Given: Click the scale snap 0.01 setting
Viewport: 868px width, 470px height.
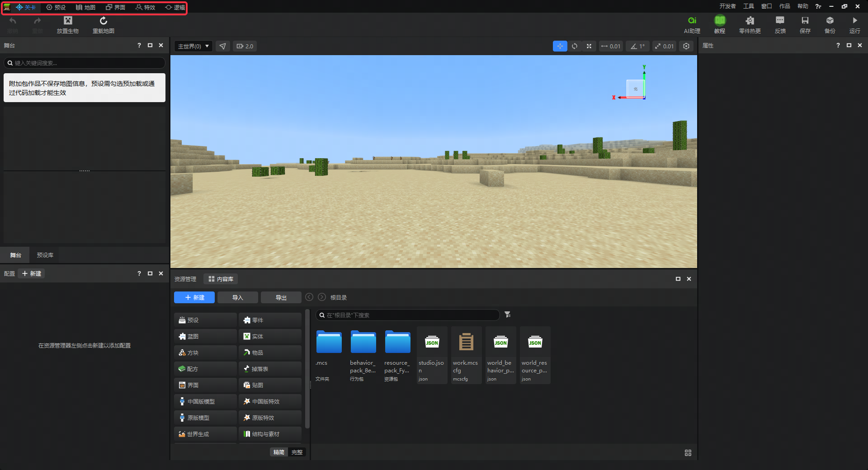Looking at the screenshot, I should click(x=664, y=46).
